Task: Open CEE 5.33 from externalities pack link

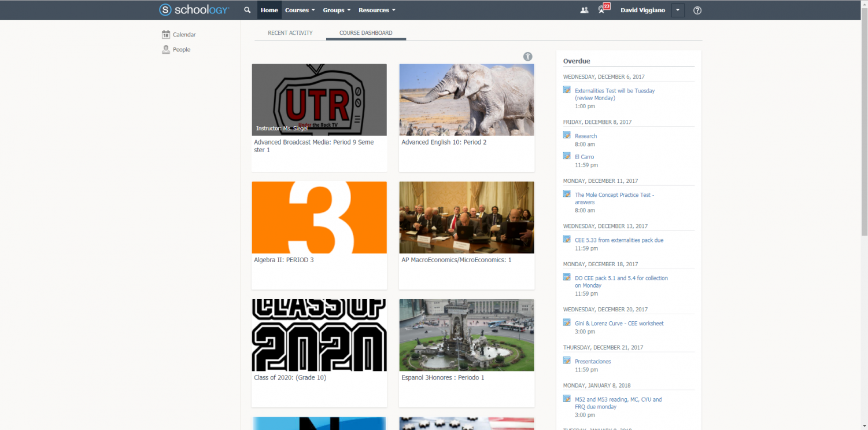Action: [x=619, y=240]
